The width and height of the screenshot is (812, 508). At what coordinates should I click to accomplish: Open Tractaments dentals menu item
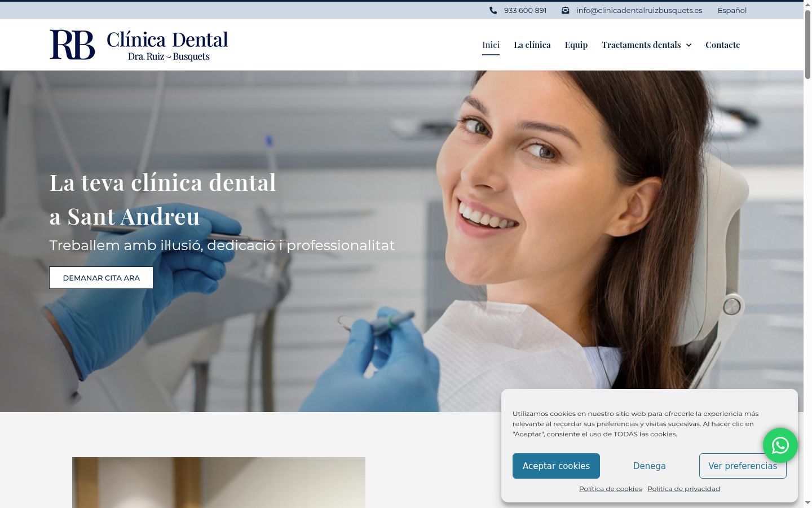(641, 45)
